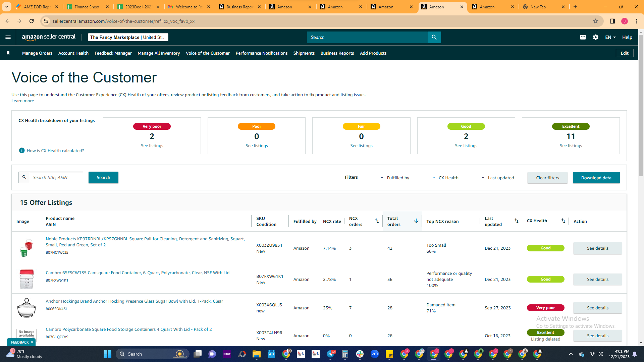Click the magnifier search button in header
Screen dimensions: 644x362
point(434,37)
